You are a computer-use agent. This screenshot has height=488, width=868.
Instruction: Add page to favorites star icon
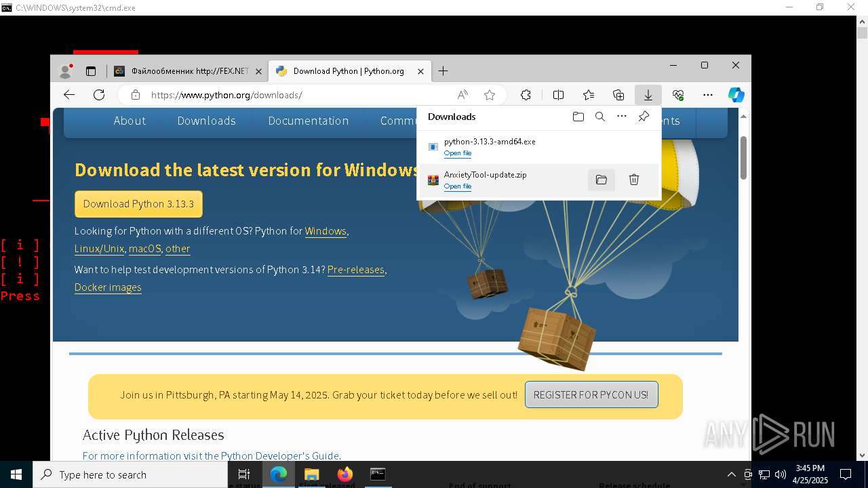[x=490, y=95]
